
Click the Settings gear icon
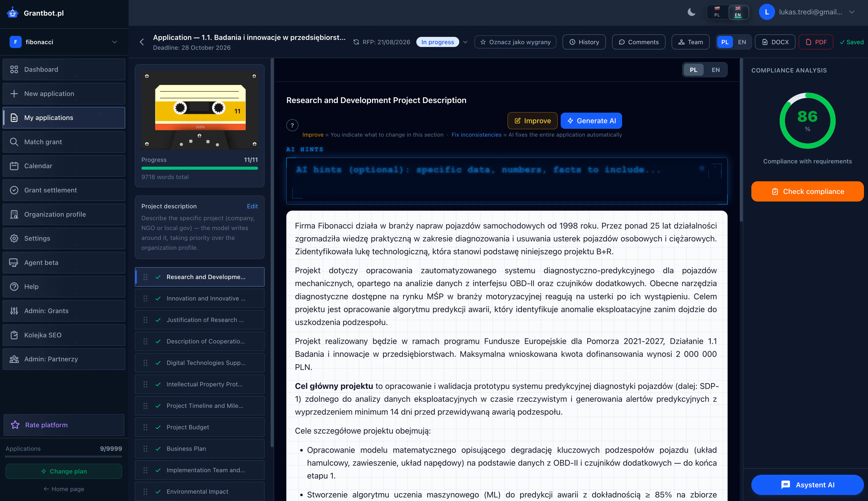pos(14,238)
